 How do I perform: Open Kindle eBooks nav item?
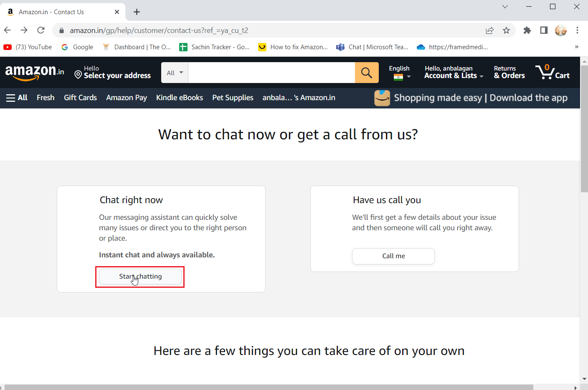(180, 98)
